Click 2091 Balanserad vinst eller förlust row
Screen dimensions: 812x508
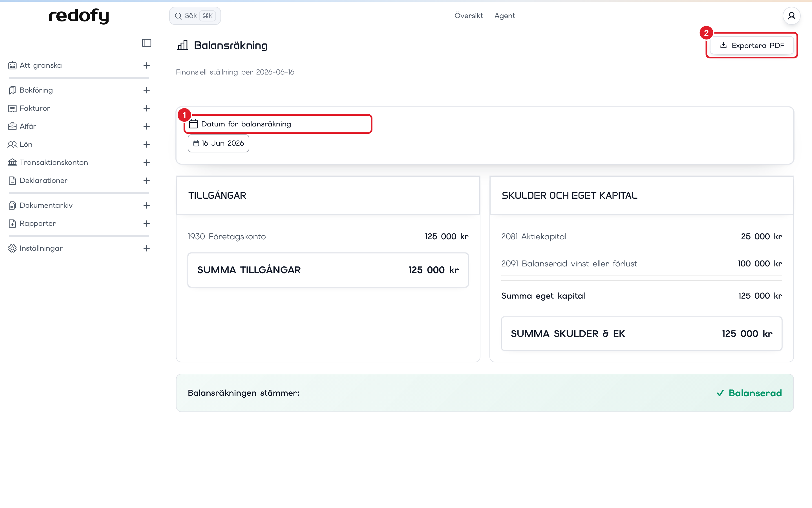pos(641,264)
